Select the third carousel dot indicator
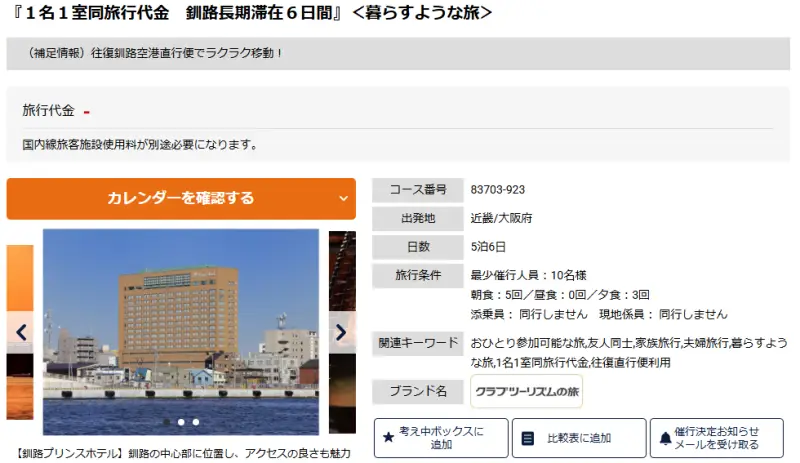This screenshot has height=463, width=800. 196,422
